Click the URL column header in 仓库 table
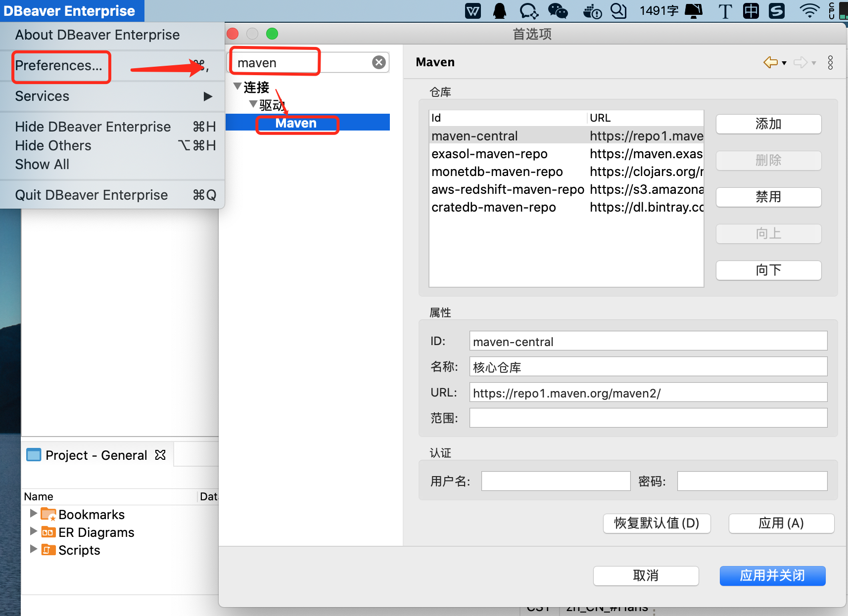Screen dimensions: 848x616 pyautogui.click(x=646, y=118)
